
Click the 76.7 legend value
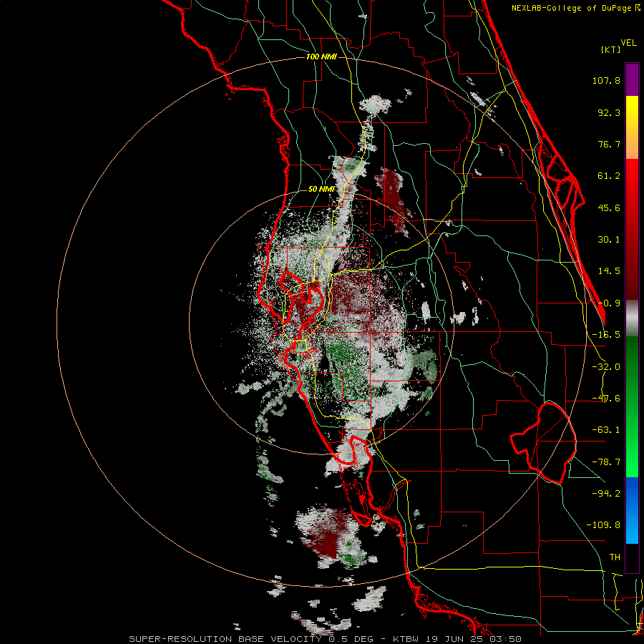pyautogui.click(x=609, y=144)
